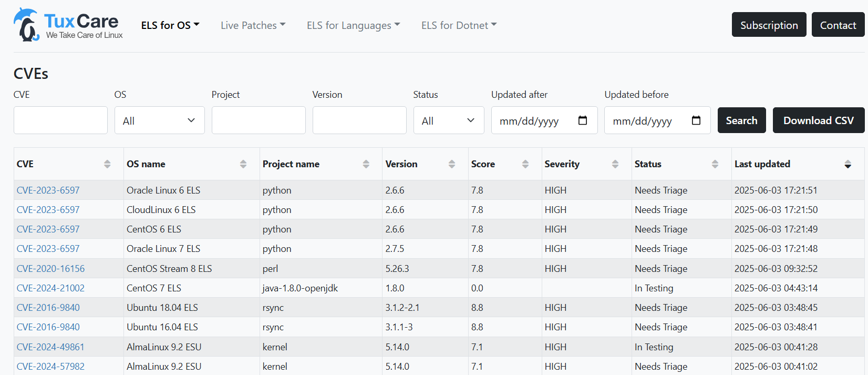
Task: Open the ELS for OS menu
Action: coord(170,25)
